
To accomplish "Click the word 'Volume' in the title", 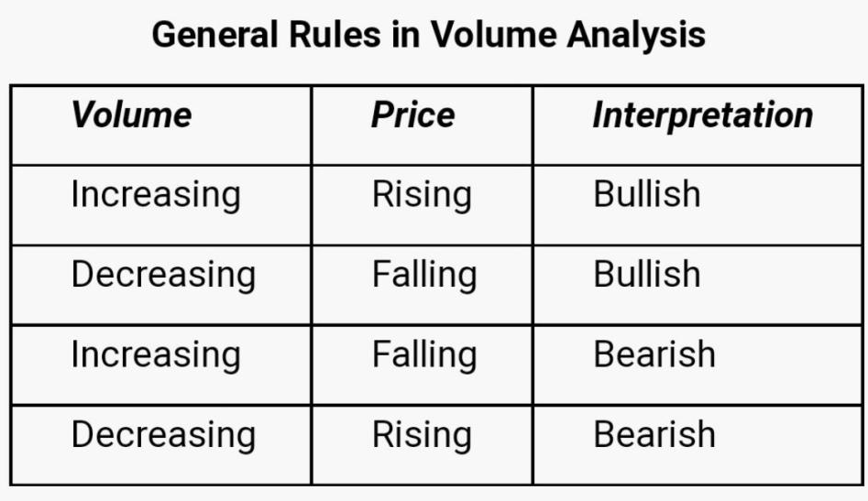I will [492, 35].
